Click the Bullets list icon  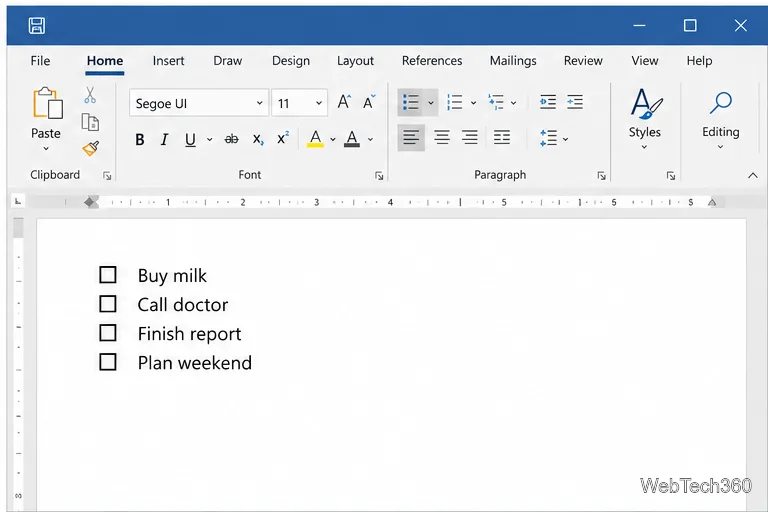410,102
